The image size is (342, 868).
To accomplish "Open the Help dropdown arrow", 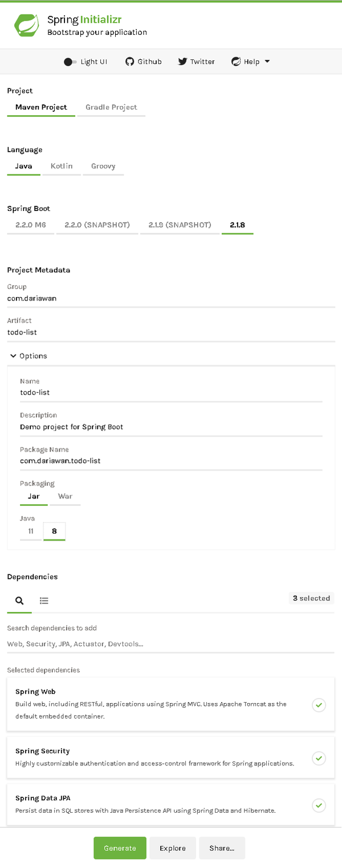I will click(x=267, y=62).
